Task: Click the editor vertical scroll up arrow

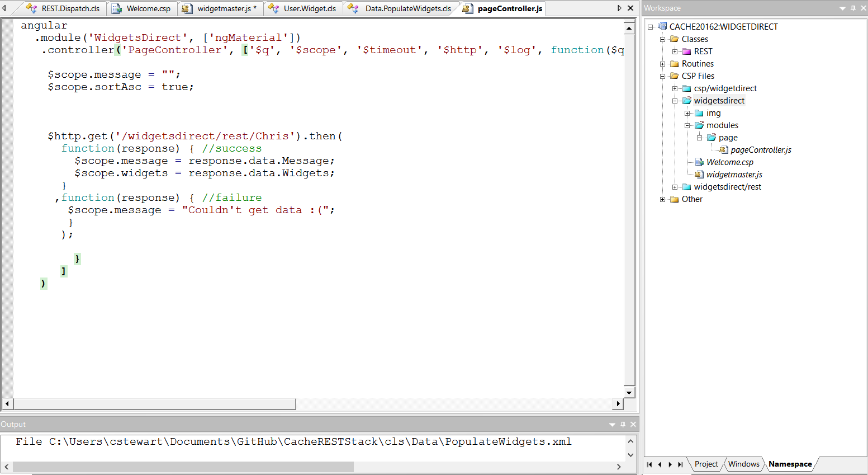Action: coord(629,28)
